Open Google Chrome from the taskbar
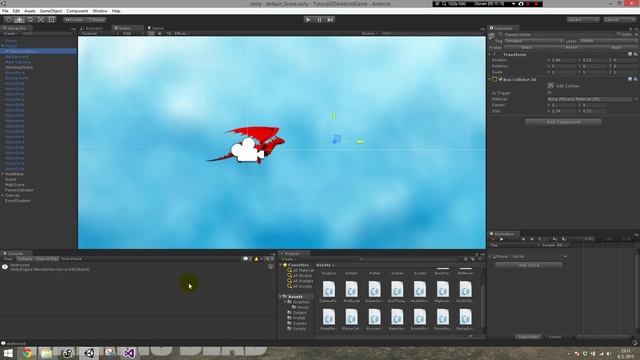The height and width of the screenshot is (360, 640). click(x=27, y=353)
